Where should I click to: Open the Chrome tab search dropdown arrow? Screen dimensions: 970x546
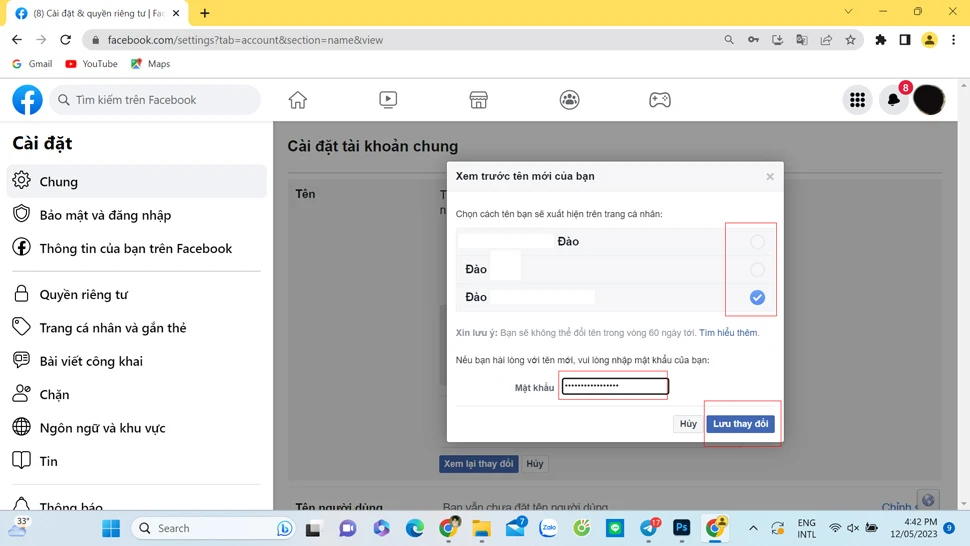point(848,12)
